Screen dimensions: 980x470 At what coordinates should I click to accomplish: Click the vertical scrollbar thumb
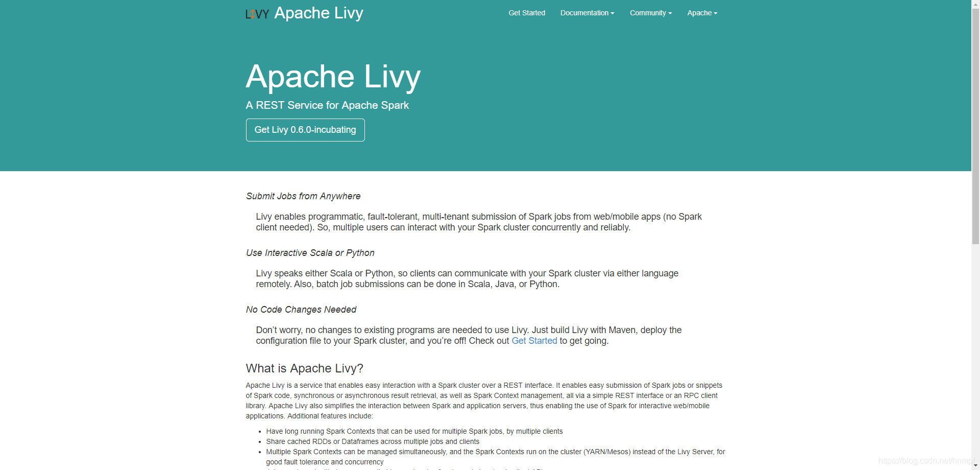click(975, 127)
